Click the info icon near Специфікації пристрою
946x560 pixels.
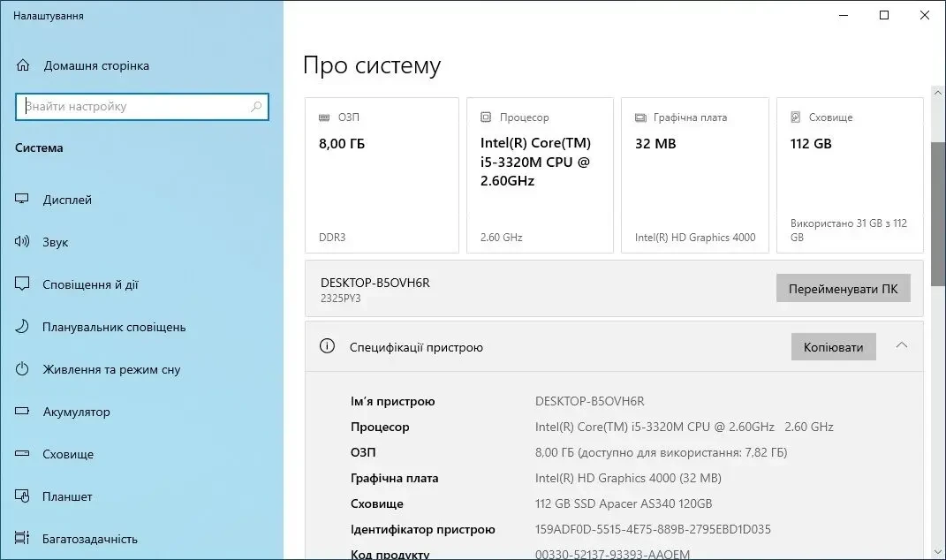[x=327, y=345]
